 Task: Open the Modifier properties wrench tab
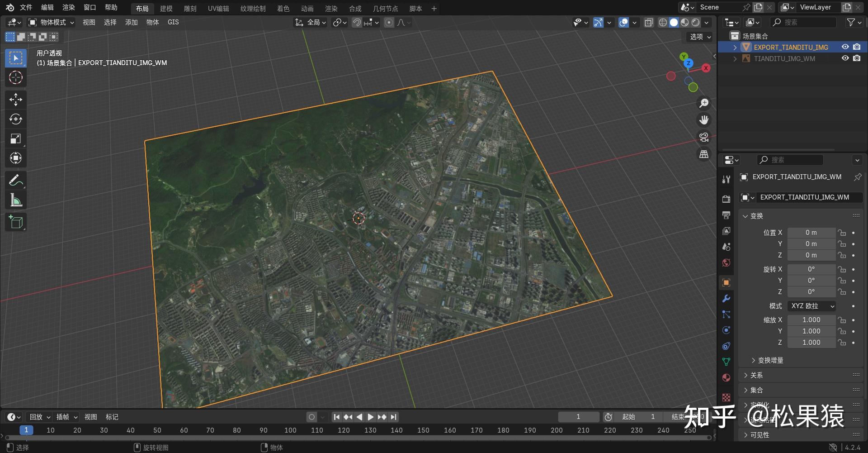[726, 299]
